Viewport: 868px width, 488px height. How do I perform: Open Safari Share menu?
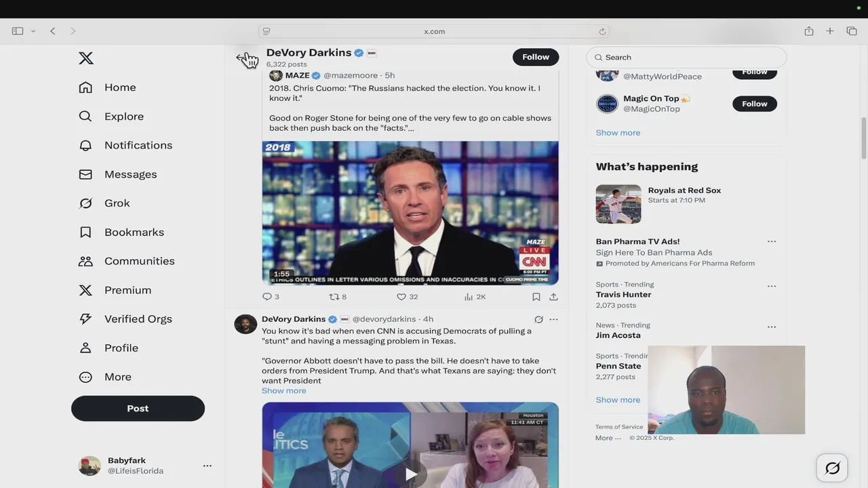coord(809,31)
